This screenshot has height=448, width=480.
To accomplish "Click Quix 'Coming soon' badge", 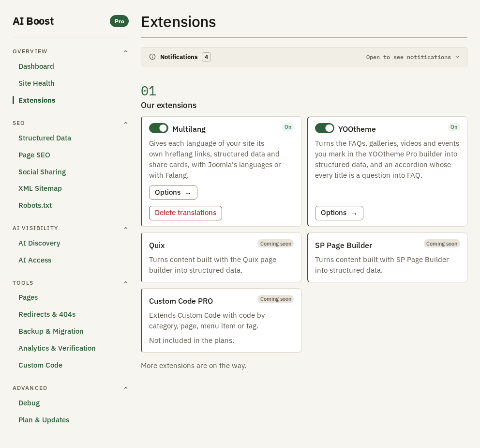I will pyautogui.click(x=275, y=244).
